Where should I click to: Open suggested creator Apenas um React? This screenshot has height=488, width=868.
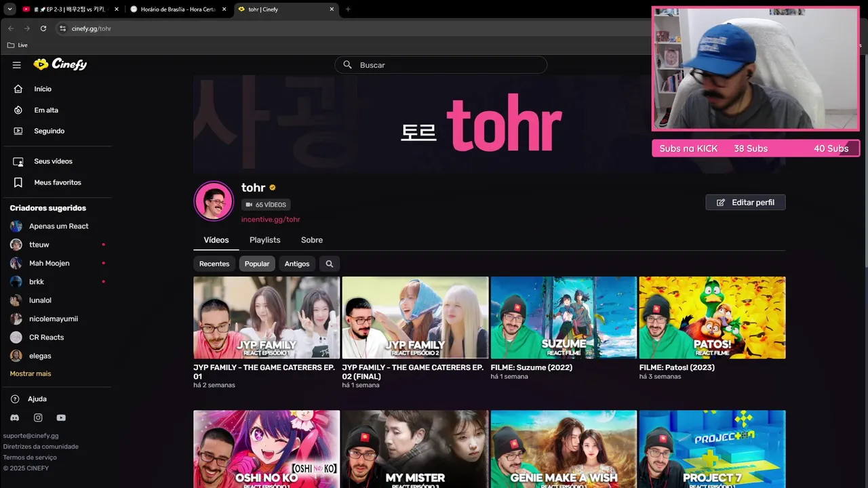(58, 226)
